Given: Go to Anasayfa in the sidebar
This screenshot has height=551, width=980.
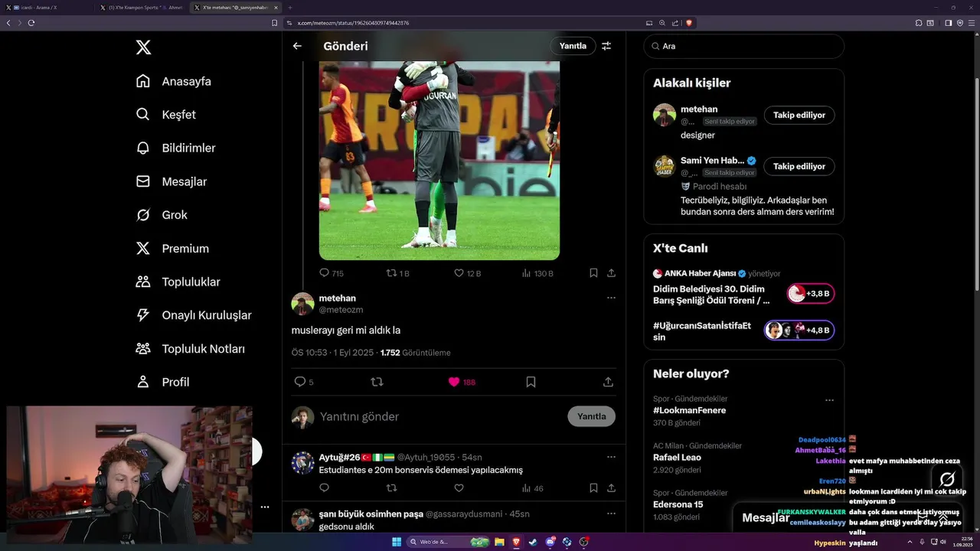Looking at the screenshot, I should (x=173, y=81).
